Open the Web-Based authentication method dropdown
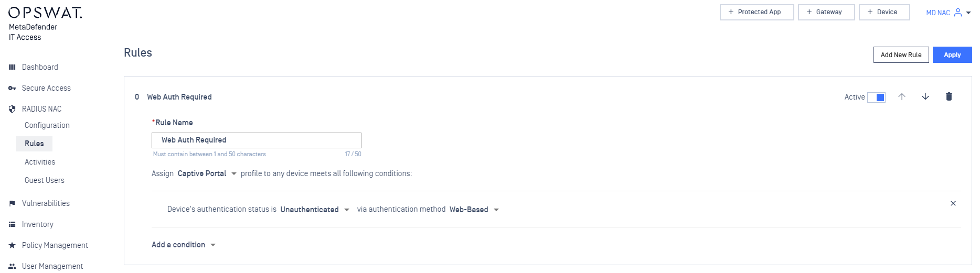This screenshot has width=980, height=273. [474, 210]
